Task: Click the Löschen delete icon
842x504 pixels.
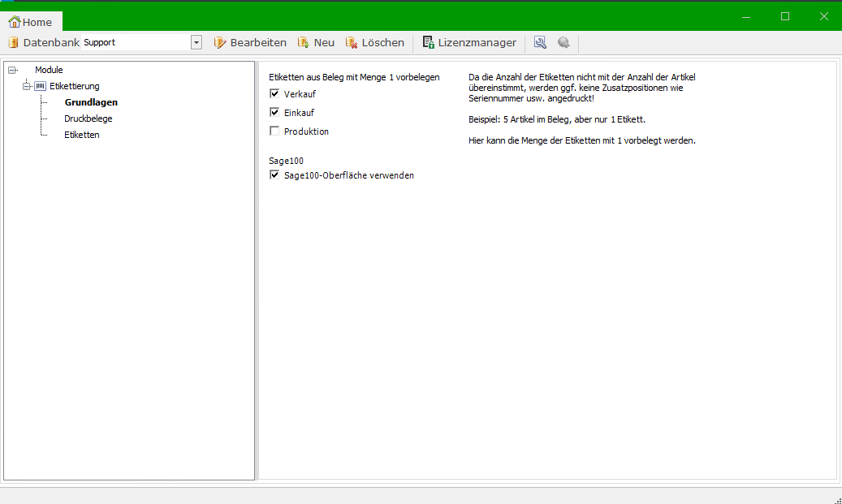Action: click(x=352, y=43)
